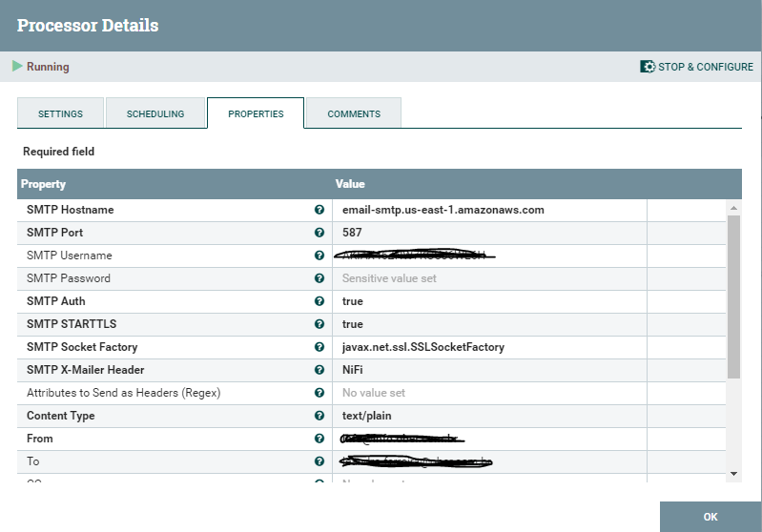Click the green Running status icon

tap(17, 66)
